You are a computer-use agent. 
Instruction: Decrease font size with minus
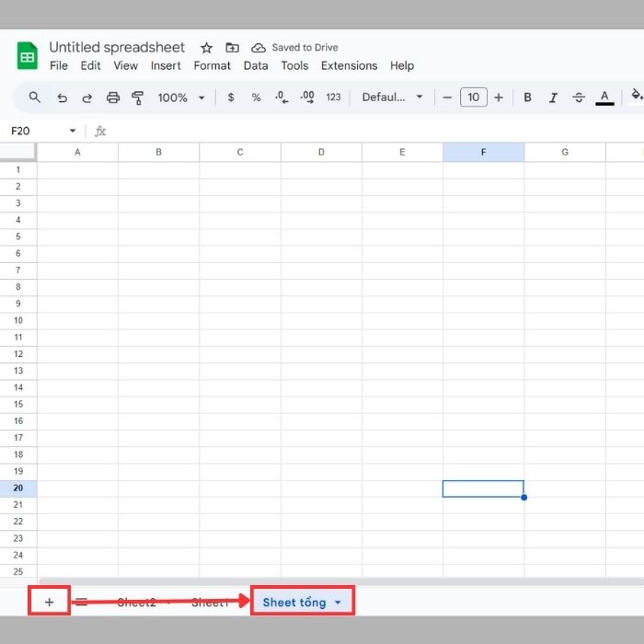click(447, 98)
